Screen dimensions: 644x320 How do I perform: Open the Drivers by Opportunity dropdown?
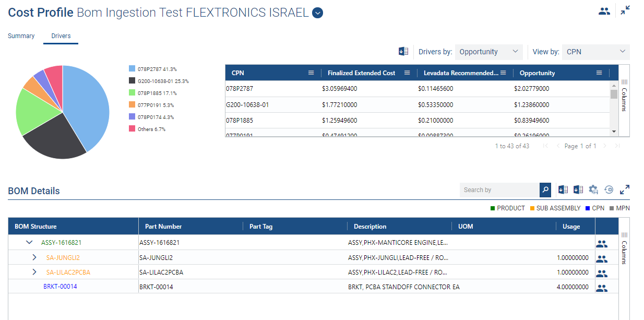pyautogui.click(x=488, y=52)
